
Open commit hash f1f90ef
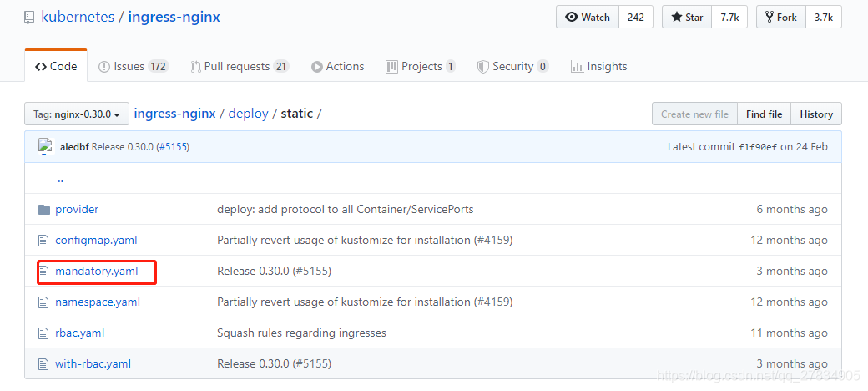(758, 147)
